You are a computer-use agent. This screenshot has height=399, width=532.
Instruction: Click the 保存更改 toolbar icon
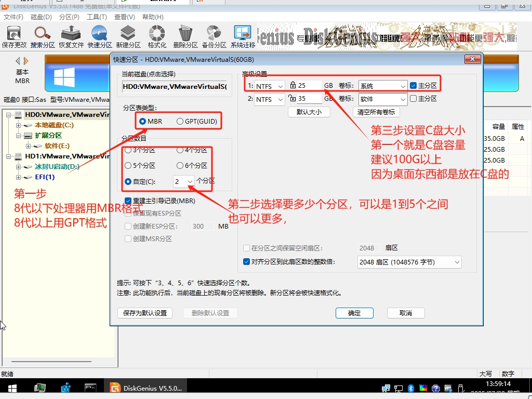click(14, 35)
